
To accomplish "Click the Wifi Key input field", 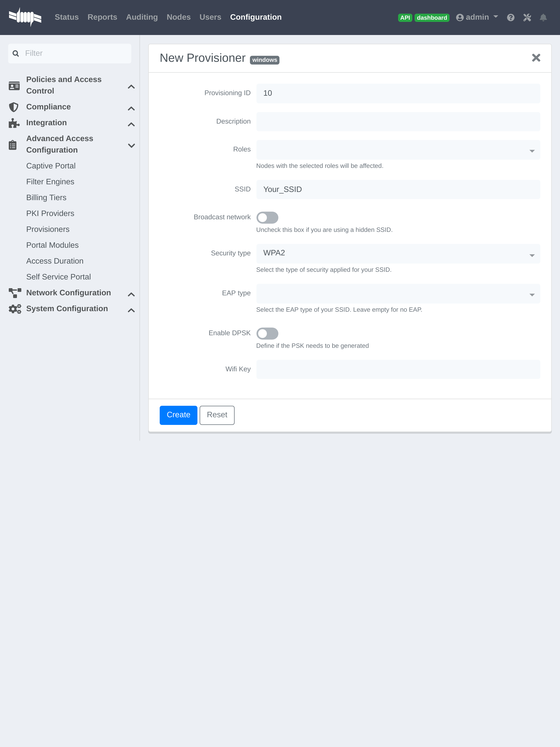I will [398, 369].
